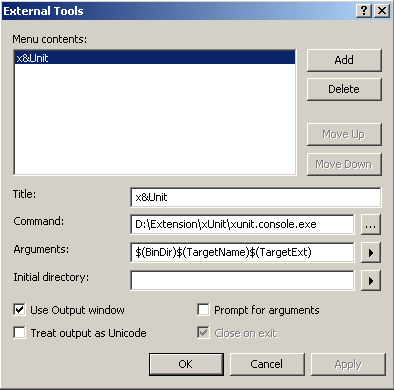This screenshot has height=390, width=394.
Task: Click the Move Down button
Action: click(x=344, y=164)
